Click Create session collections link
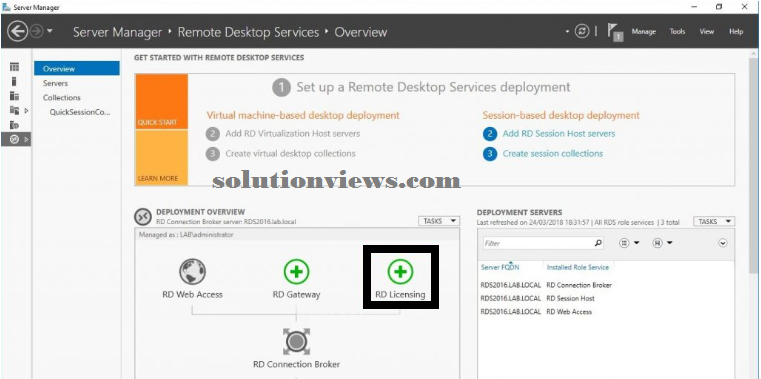Screen dimensions: 761x379 [553, 153]
